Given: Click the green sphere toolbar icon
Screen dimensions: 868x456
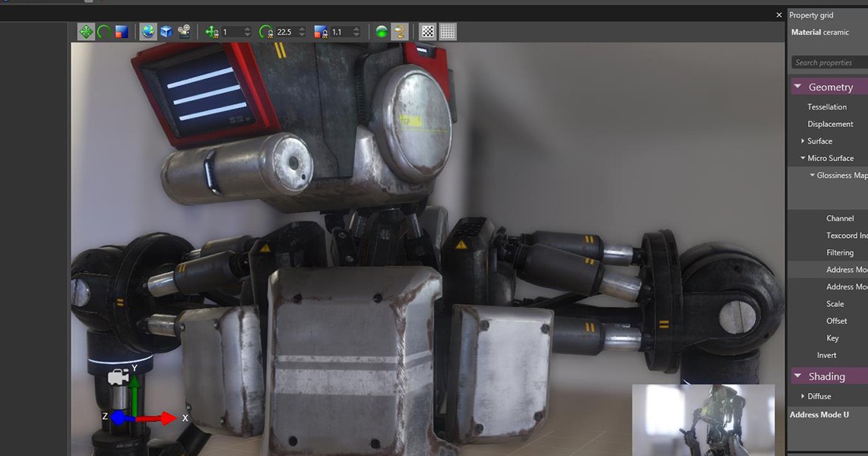Looking at the screenshot, I should coord(382,32).
